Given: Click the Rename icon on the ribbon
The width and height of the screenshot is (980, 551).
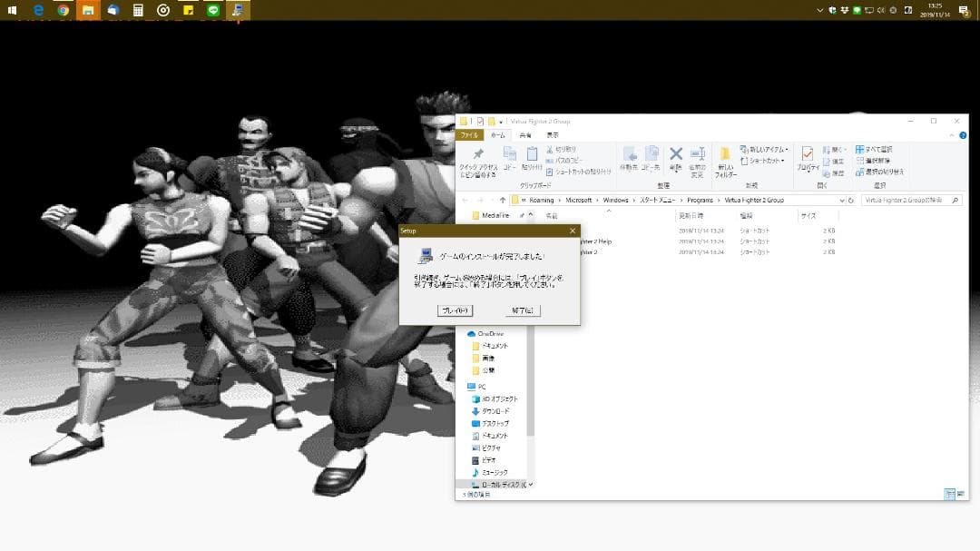Looking at the screenshot, I should click(698, 156).
